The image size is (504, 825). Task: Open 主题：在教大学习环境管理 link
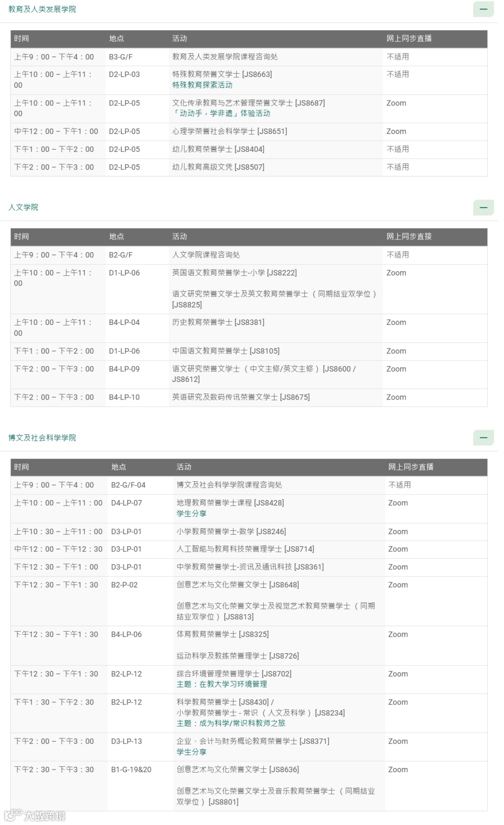pyautogui.click(x=222, y=684)
